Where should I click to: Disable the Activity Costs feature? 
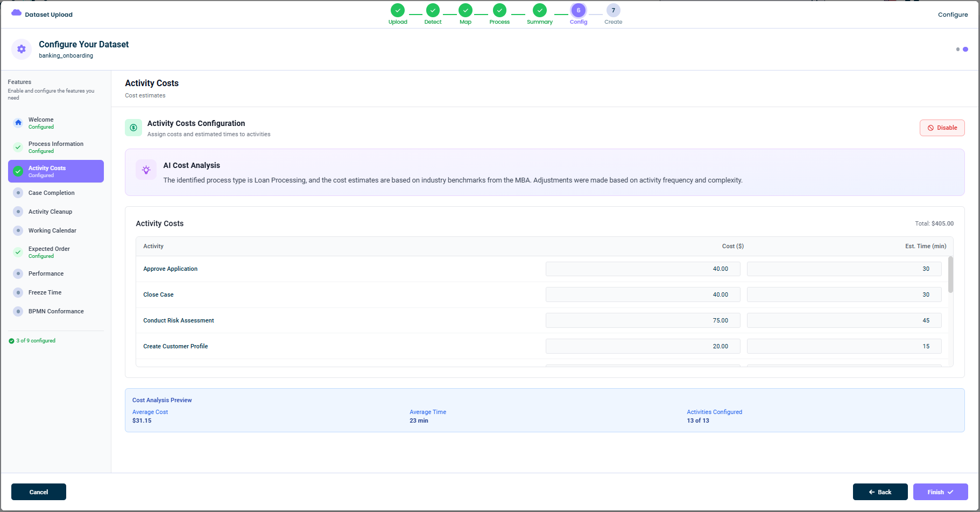pos(942,128)
